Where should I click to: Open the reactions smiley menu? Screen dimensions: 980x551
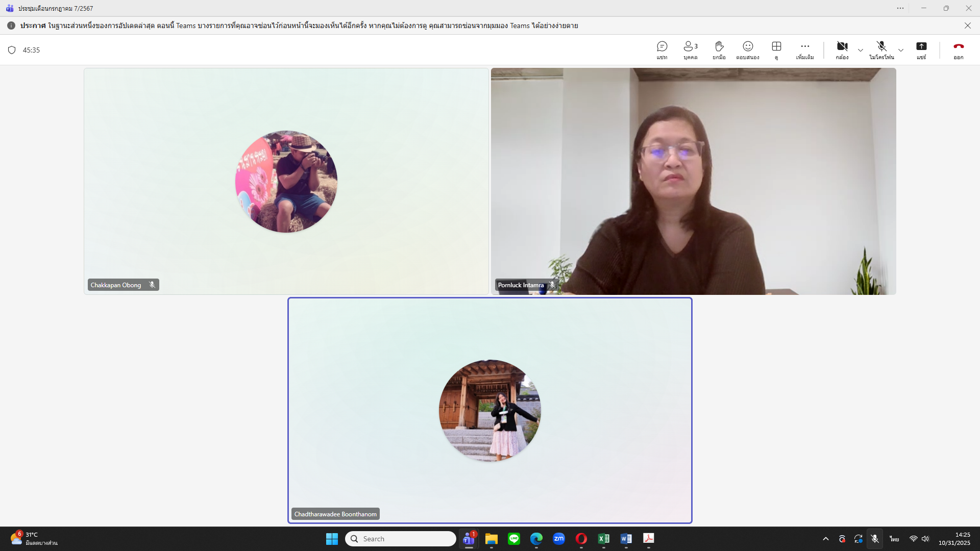748,49
